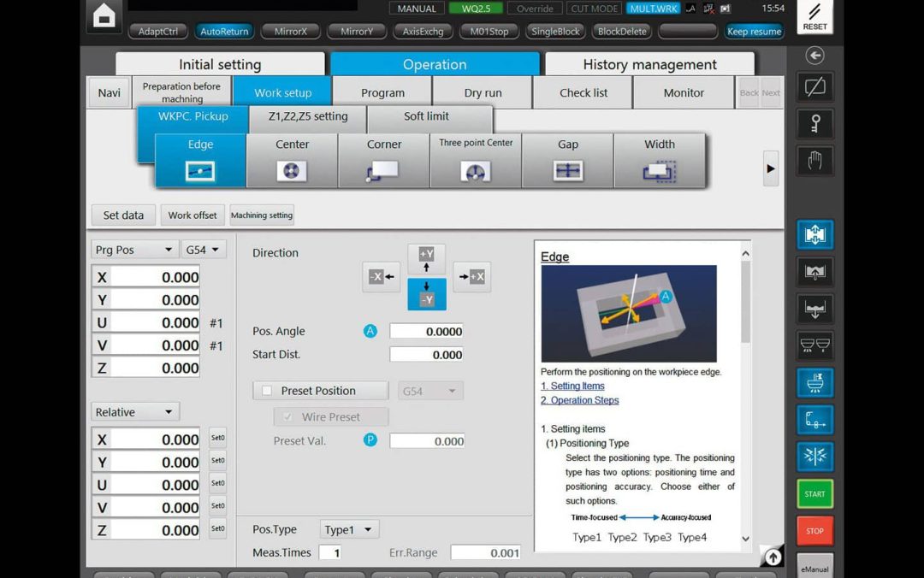
Task: Select the hand icon in sidebar
Action: pos(815,160)
